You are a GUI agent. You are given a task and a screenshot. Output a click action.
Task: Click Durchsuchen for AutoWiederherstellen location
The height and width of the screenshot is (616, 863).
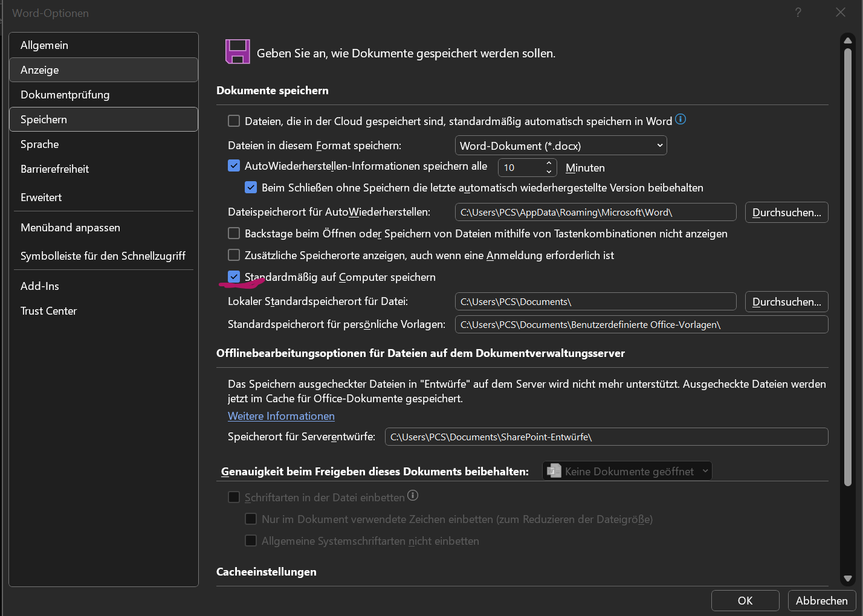pyautogui.click(x=786, y=213)
